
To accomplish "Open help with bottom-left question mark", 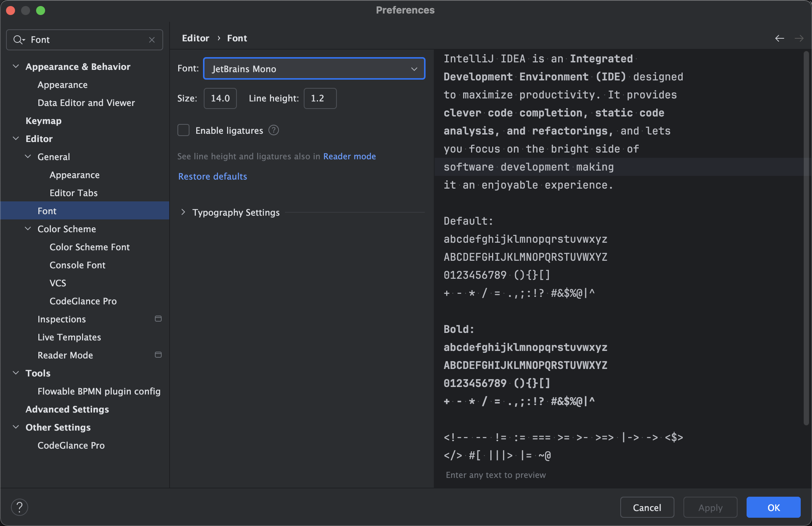I will coord(20,507).
